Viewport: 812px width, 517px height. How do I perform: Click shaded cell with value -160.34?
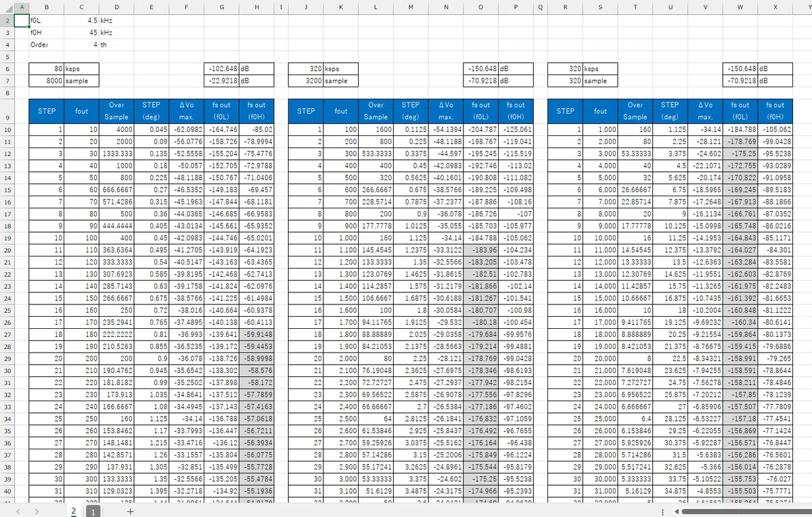740,322
